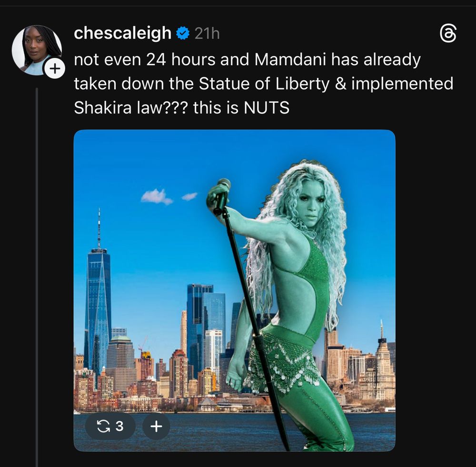
Task: Click the round plus button beside repost
Action: pyautogui.click(x=156, y=426)
